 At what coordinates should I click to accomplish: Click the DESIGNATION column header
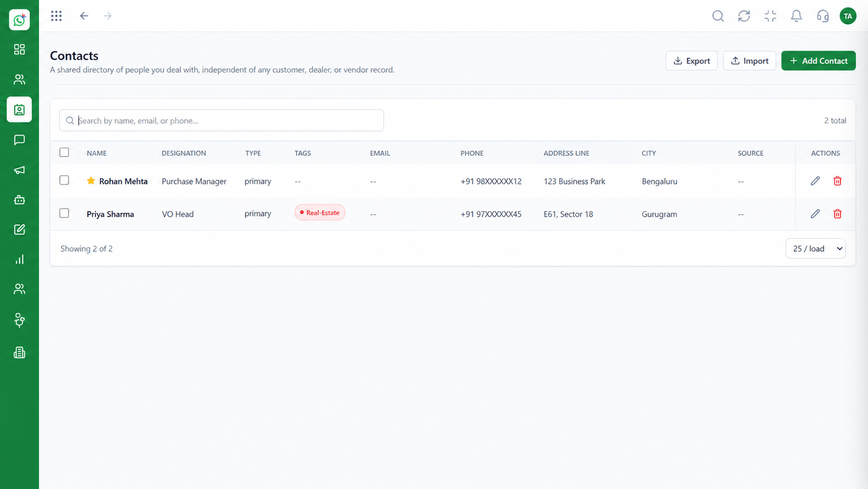tap(184, 153)
